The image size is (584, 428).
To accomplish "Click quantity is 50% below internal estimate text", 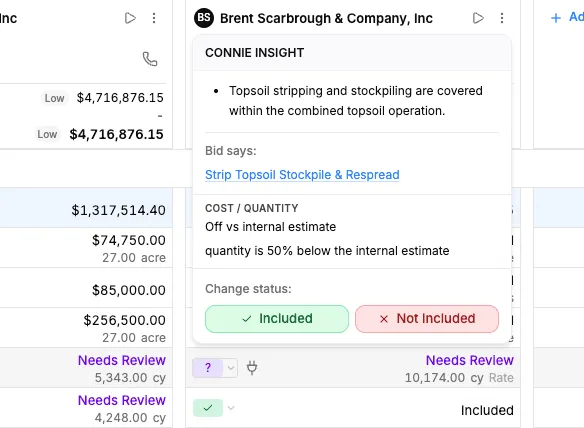I will pyautogui.click(x=327, y=251).
